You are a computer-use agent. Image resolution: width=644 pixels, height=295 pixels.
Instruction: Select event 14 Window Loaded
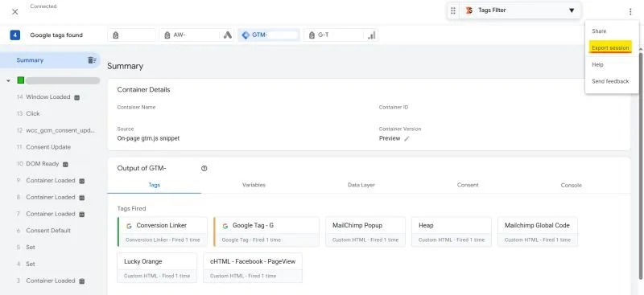[48, 97]
